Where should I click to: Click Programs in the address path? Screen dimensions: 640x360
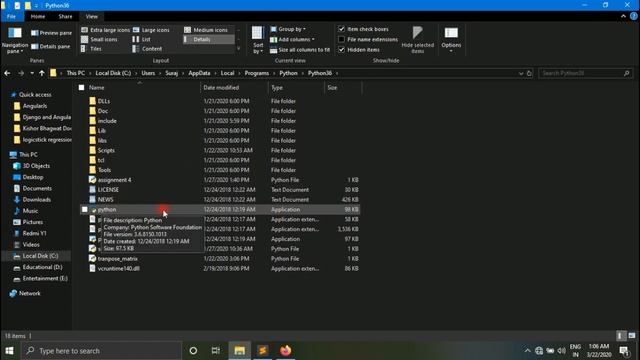click(x=257, y=73)
